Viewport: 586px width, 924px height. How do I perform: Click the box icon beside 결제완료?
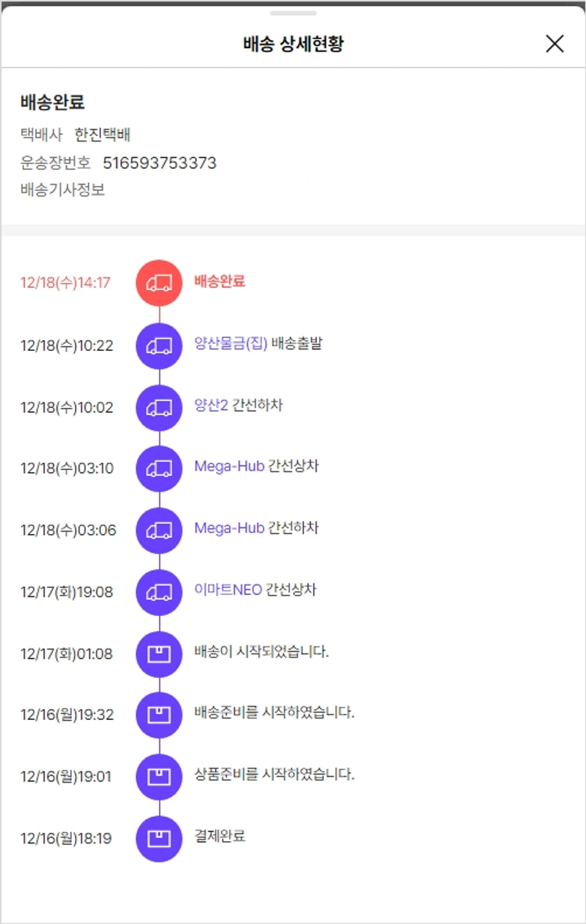pos(159,838)
